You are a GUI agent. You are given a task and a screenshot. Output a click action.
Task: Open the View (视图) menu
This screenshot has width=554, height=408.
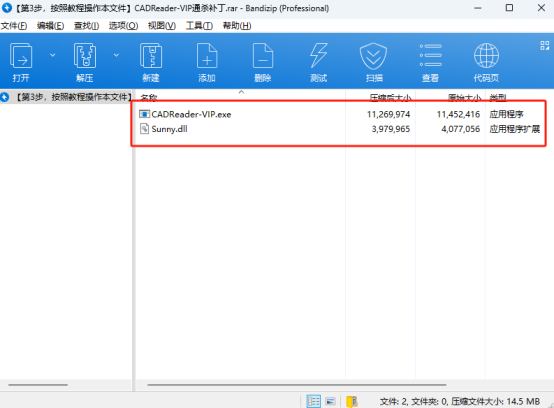click(162, 26)
